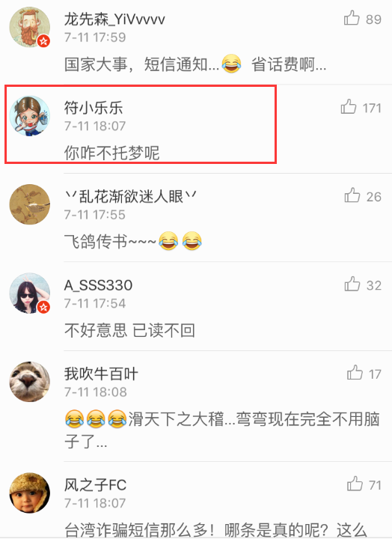392x539 pixels.
Task: Open 符小乐乐's cartoon girl avatar
Action: point(29,116)
